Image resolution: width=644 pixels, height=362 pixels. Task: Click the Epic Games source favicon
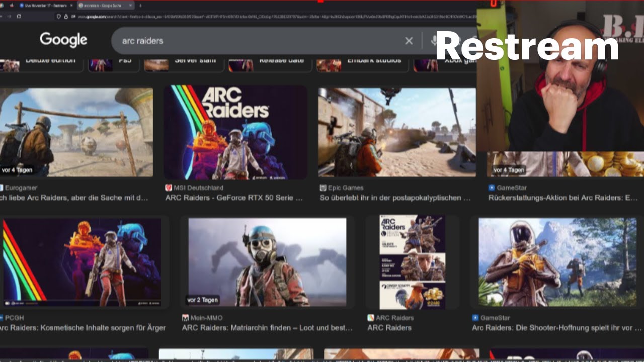click(323, 188)
